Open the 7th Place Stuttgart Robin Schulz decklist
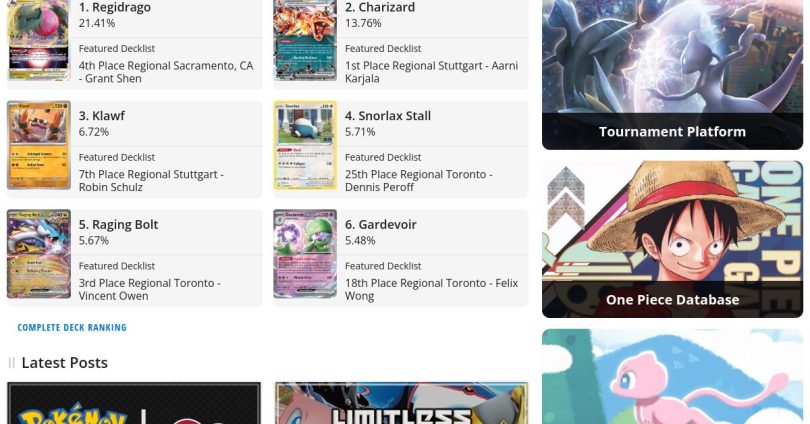This screenshot has height=424, width=810. [x=151, y=180]
